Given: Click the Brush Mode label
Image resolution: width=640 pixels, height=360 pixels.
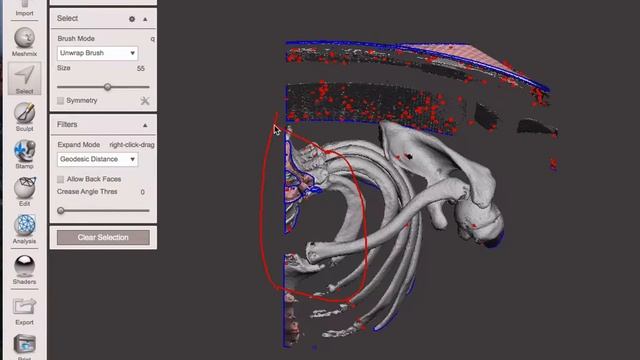Looking at the screenshot, I should [x=76, y=38].
